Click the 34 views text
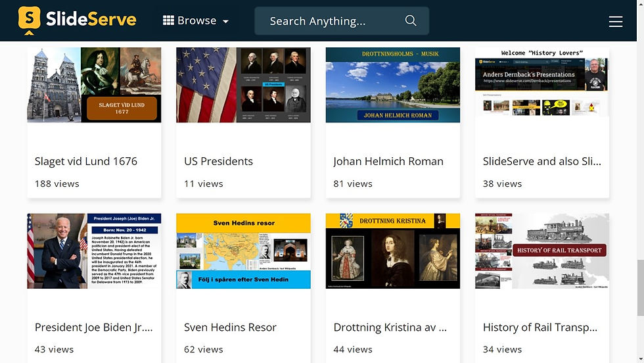The width and height of the screenshot is (644, 363). point(502,349)
